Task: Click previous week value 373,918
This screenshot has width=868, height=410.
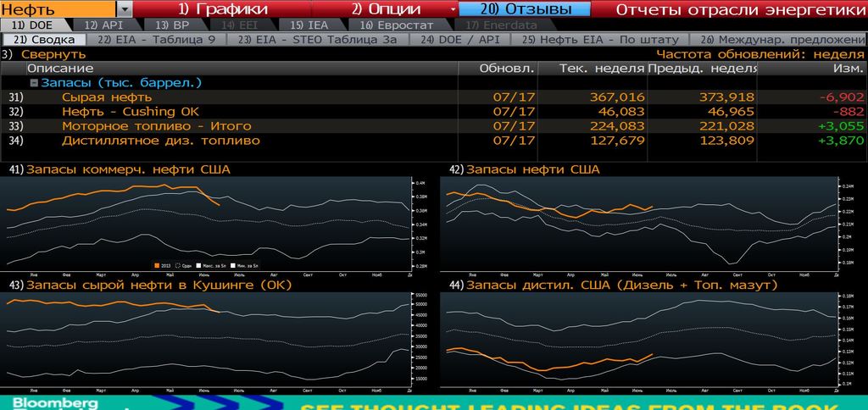Action: pos(726,97)
